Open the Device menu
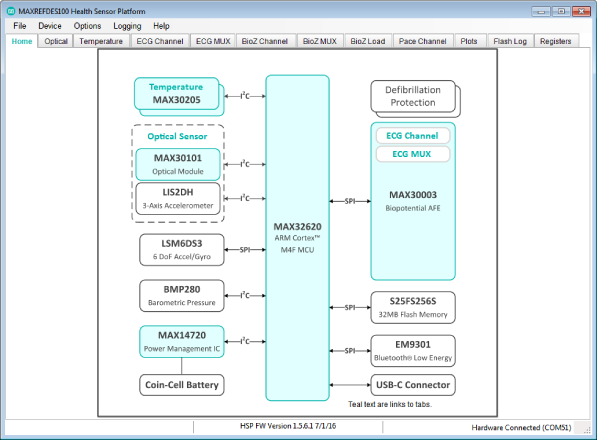 pyautogui.click(x=49, y=26)
